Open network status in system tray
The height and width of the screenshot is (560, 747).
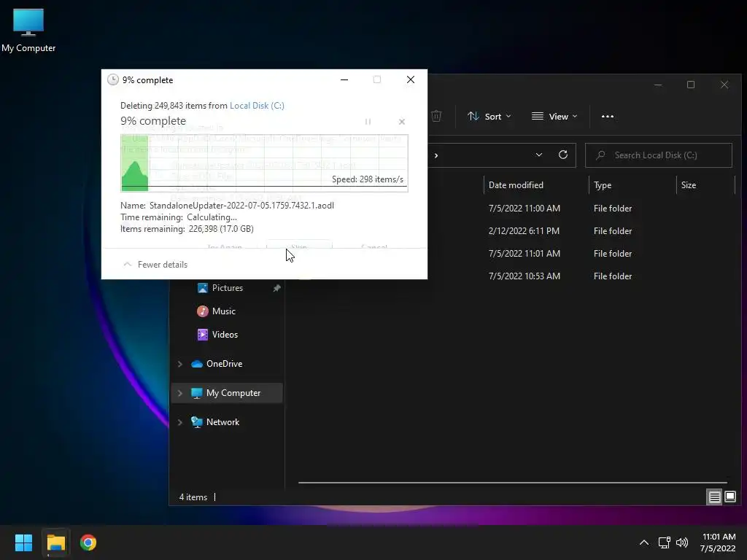click(x=664, y=542)
